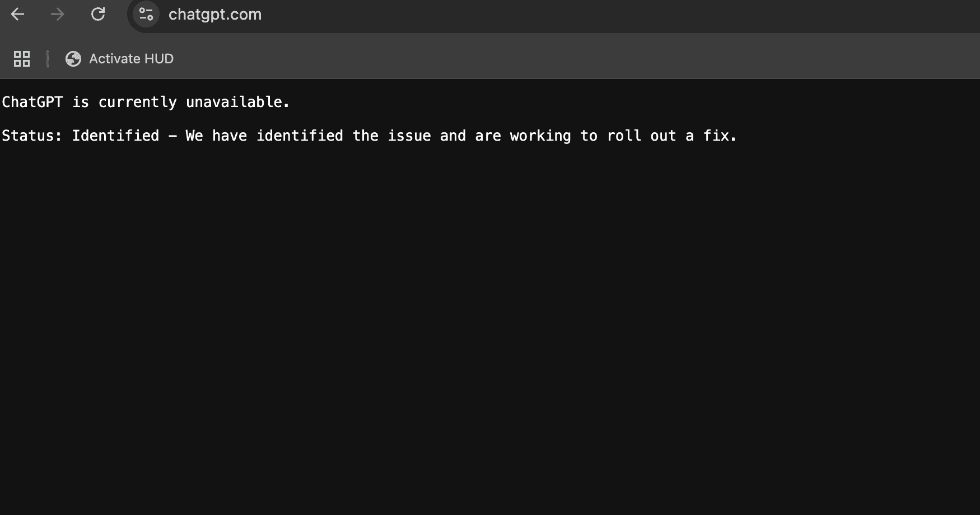Click the word "ChatGPT" in the message

click(x=32, y=102)
